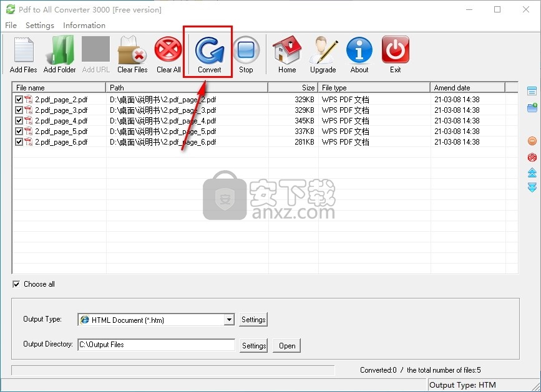Uncheck the 2.pdf_page_4.pdf checkbox
This screenshot has height=392, width=541.
click(19, 121)
